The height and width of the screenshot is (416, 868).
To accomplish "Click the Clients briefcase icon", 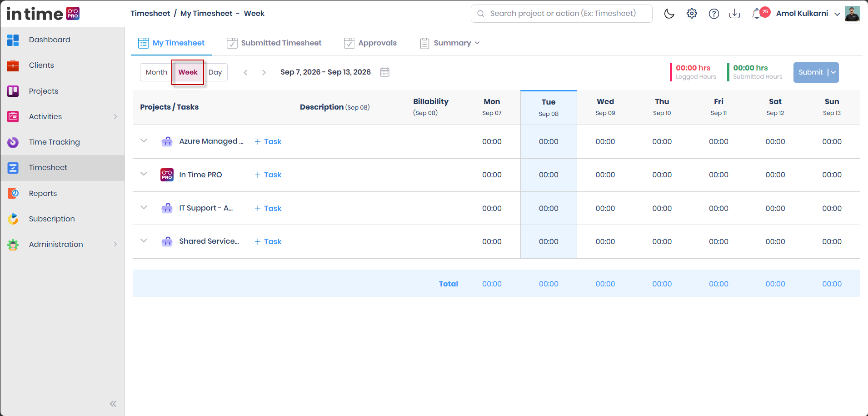I will point(13,65).
